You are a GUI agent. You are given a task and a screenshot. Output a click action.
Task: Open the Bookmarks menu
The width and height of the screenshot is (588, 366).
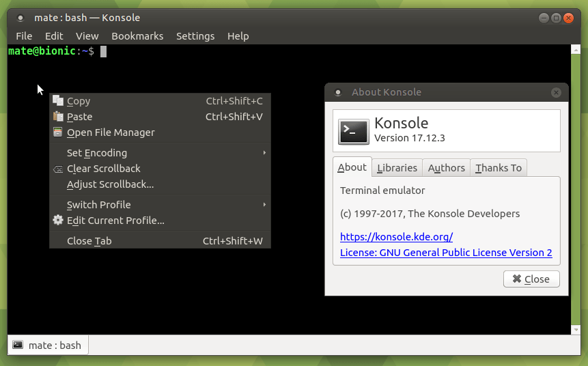[137, 36]
